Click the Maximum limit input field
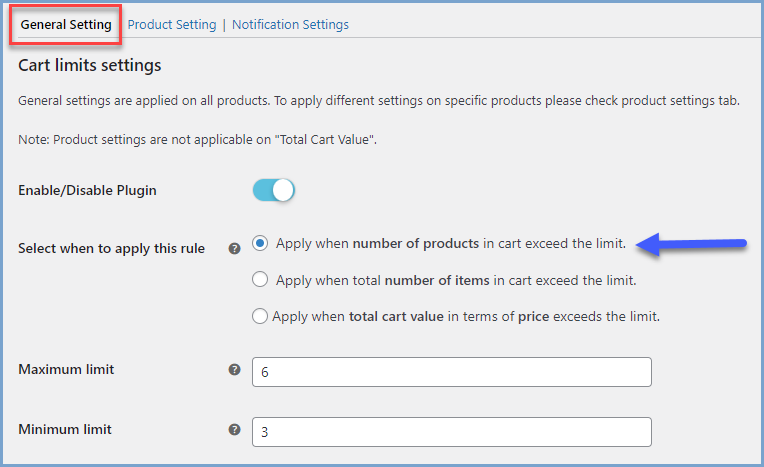764x467 pixels. (x=452, y=371)
